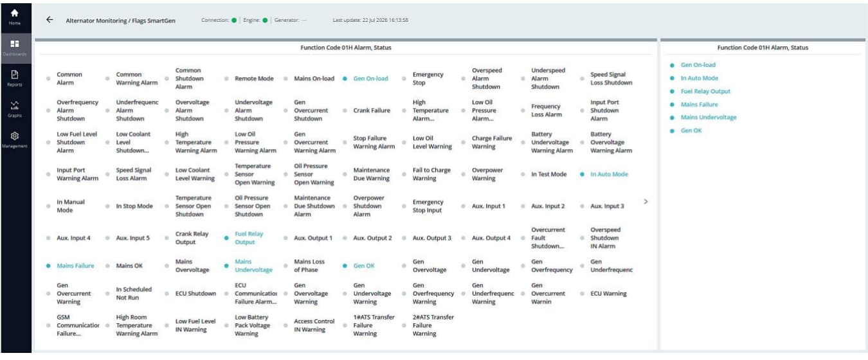This screenshot has width=868, height=360.
Task: Go back using the arrow icon
Action: [50, 19]
